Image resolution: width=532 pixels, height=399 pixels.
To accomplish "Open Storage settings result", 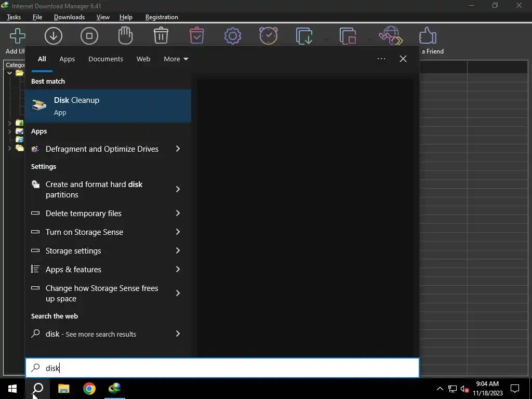I will (x=73, y=251).
